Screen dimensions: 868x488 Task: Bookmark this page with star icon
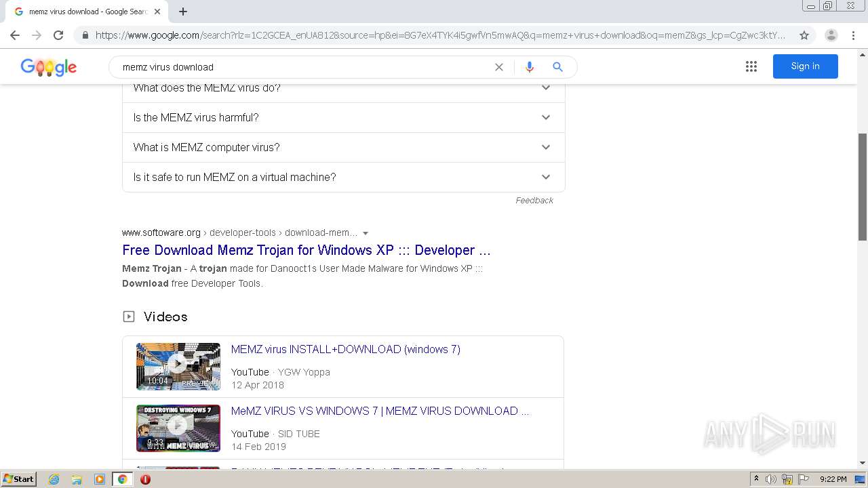coord(804,35)
